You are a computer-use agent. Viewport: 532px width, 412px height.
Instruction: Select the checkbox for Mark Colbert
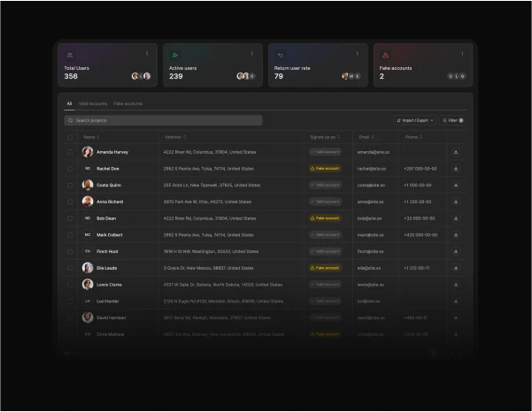coord(70,235)
